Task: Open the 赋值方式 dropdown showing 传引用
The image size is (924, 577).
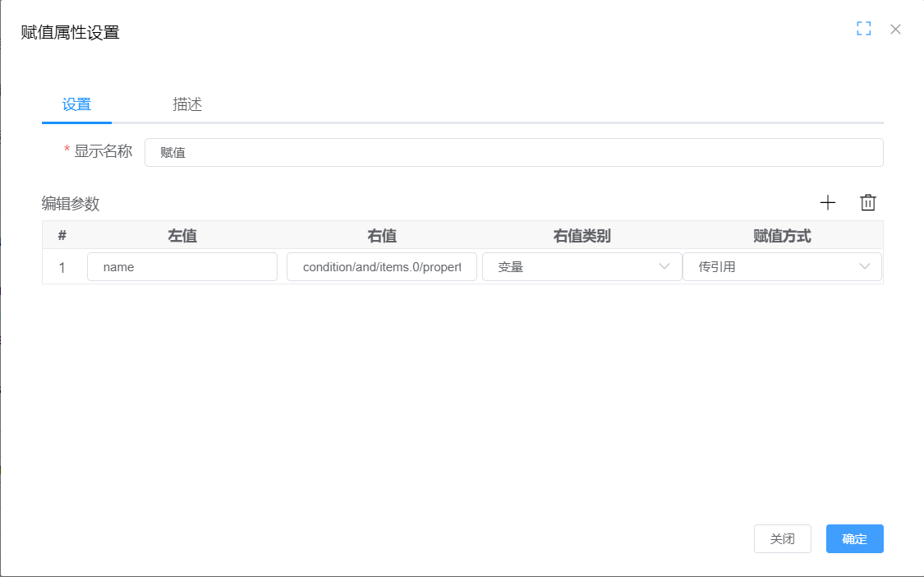Action: [x=782, y=266]
